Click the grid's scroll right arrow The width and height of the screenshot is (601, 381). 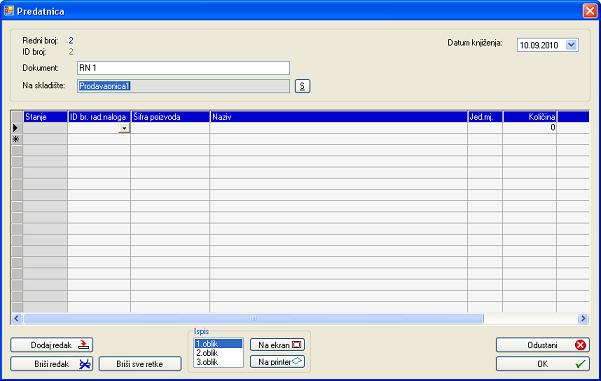point(583,318)
